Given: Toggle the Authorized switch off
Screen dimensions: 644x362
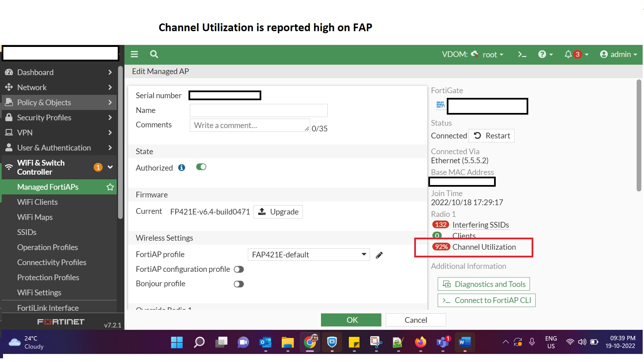Looking at the screenshot, I should 201,167.
